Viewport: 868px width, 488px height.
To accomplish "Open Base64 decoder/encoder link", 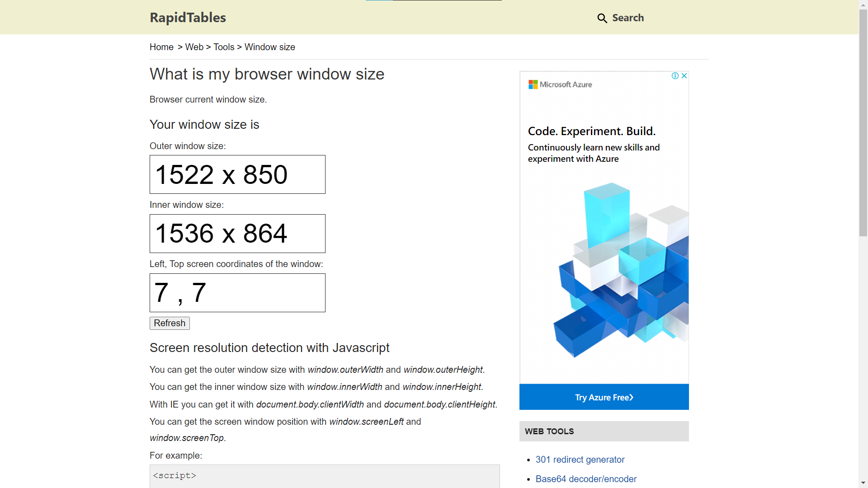I will (x=586, y=479).
